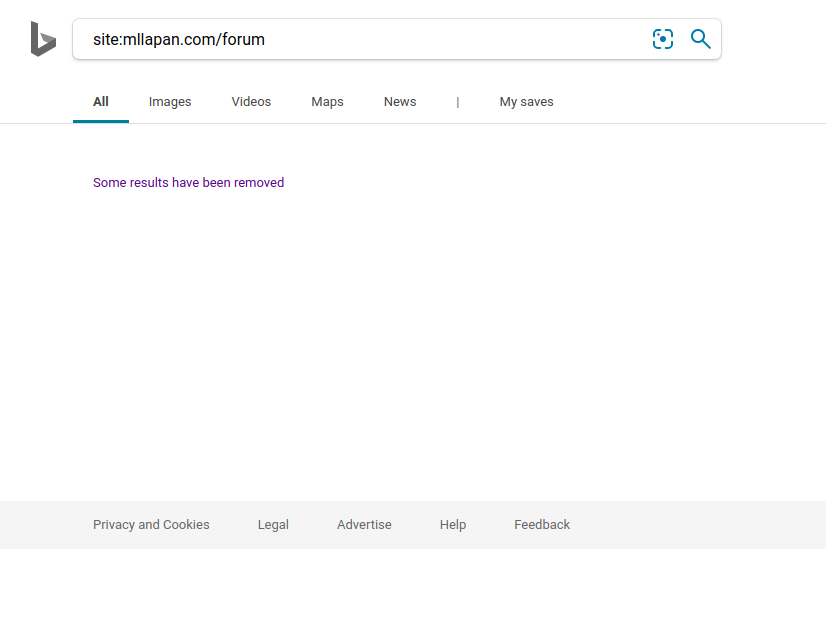
Task: Visit the Advertise footer link
Action: click(x=364, y=525)
